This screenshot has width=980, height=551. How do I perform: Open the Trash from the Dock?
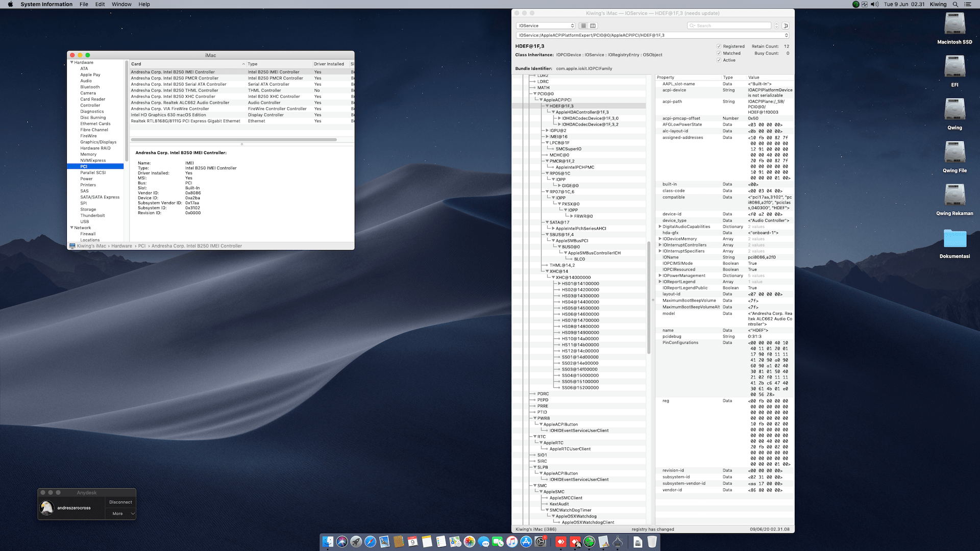652,542
